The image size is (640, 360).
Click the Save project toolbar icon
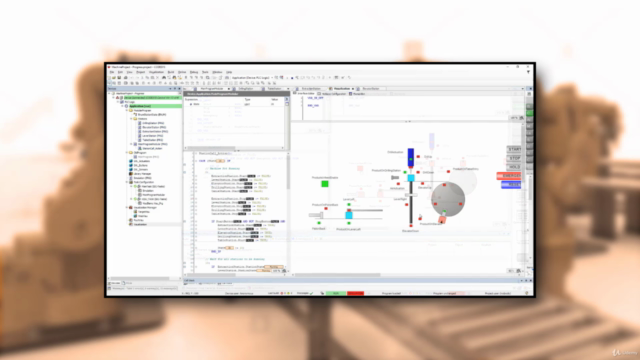click(119, 78)
